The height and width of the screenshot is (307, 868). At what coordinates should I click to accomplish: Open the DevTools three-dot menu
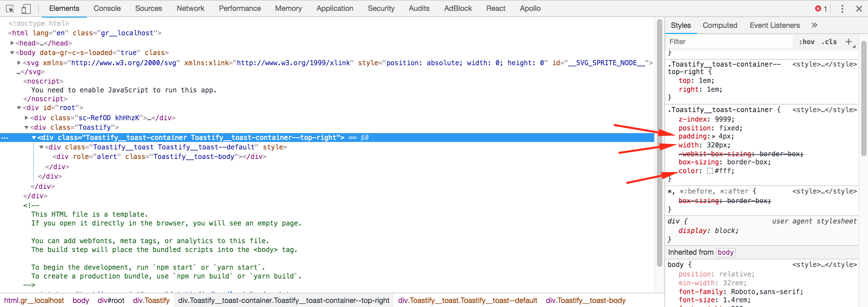pyautogui.click(x=843, y=8)
